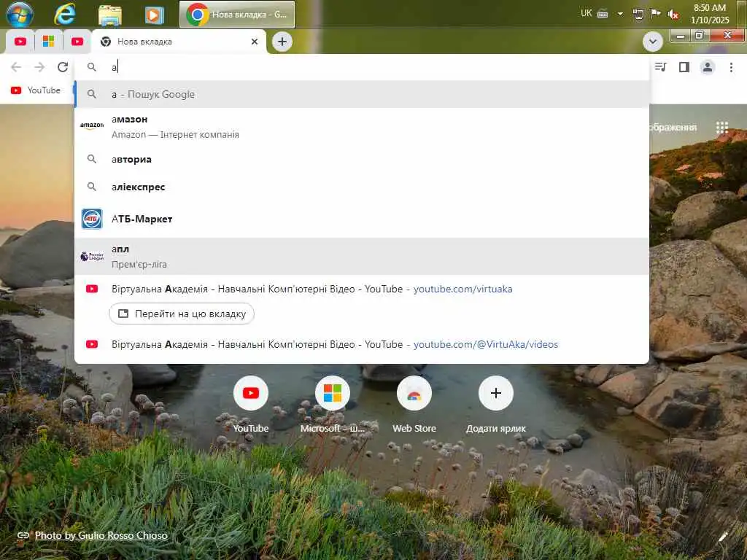Select the 'Нова вкладка' tab
The height and width of the screenshot is (560, 747).
point(179,42)
